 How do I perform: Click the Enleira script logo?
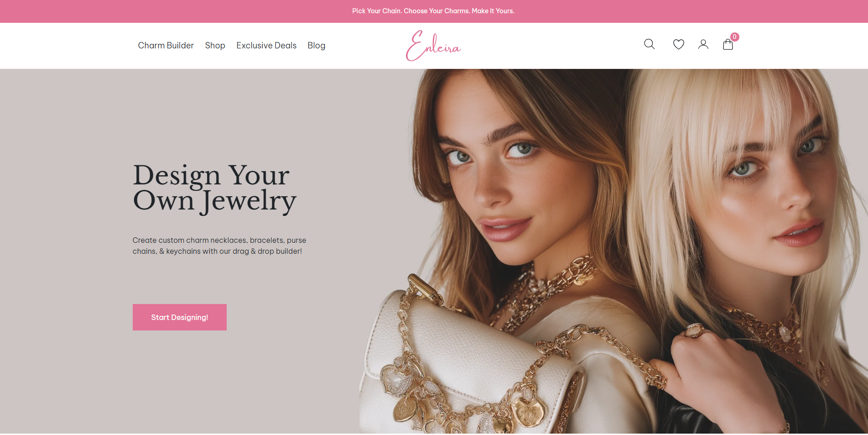coord(433,46)
